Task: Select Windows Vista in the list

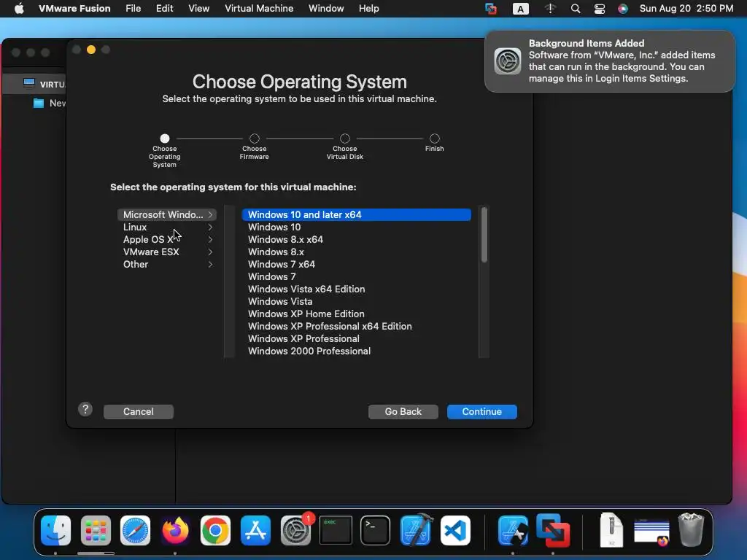Action: pos(356,301)
